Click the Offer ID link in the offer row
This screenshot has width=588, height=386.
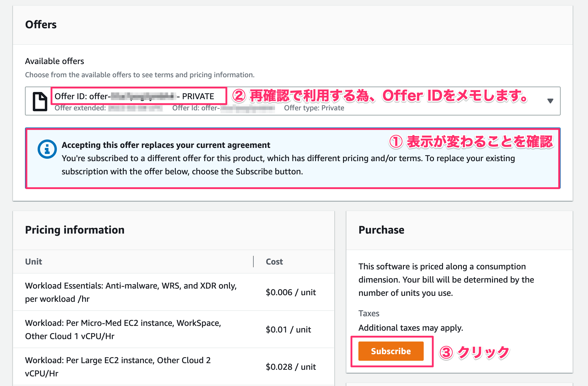(x=134, y=96)
